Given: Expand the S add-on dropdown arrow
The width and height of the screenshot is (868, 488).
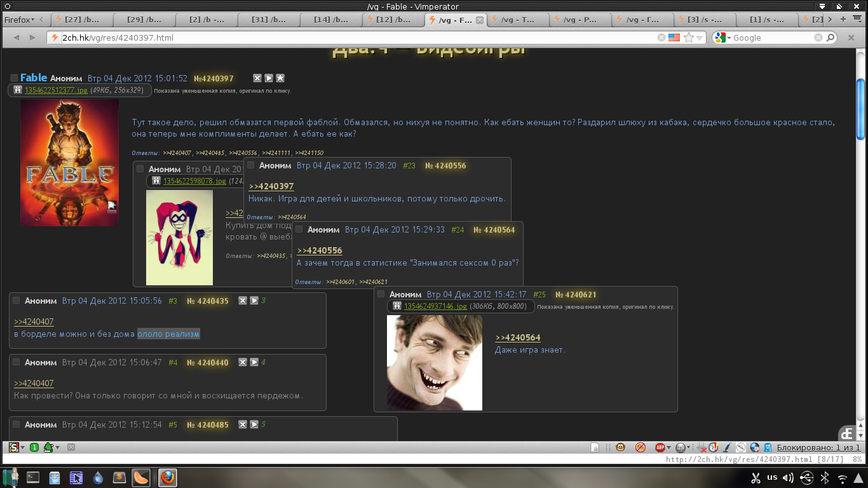Looking at the screenshot, I should 23,447.
